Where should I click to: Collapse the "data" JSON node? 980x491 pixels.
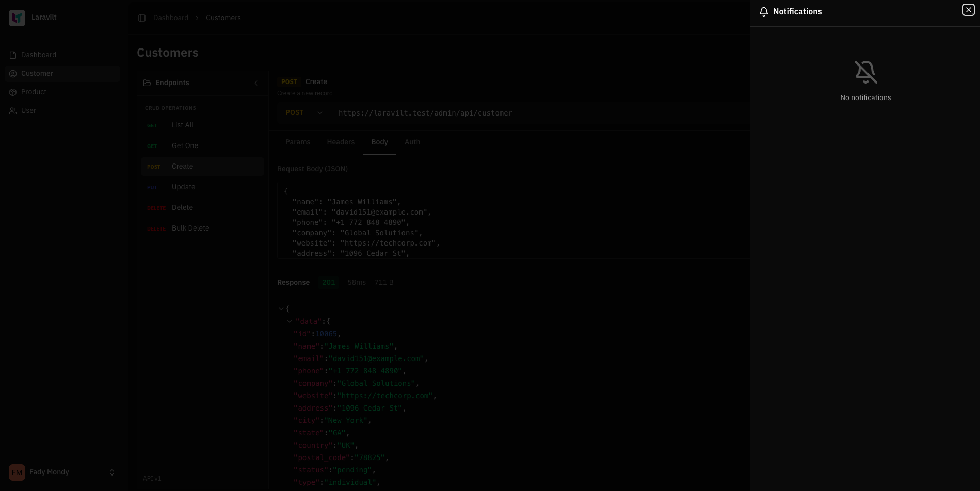click(290, 321)
